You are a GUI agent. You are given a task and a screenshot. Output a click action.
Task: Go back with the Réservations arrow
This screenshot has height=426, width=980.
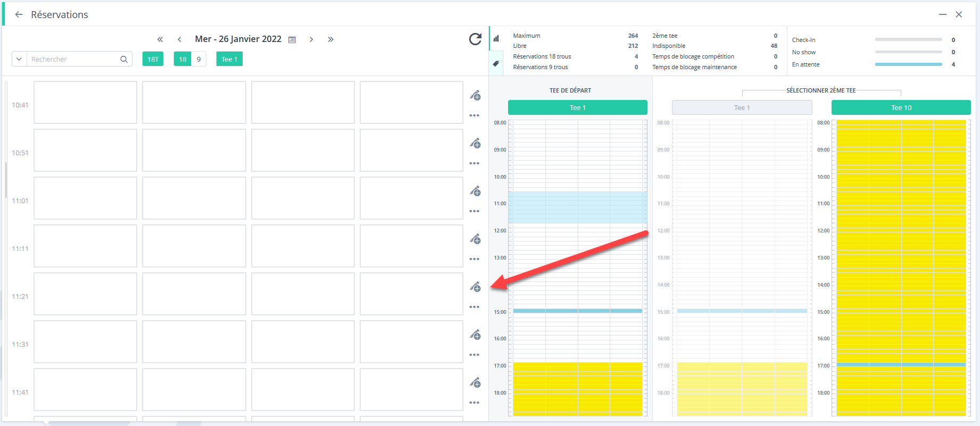(x=19, y=14)
